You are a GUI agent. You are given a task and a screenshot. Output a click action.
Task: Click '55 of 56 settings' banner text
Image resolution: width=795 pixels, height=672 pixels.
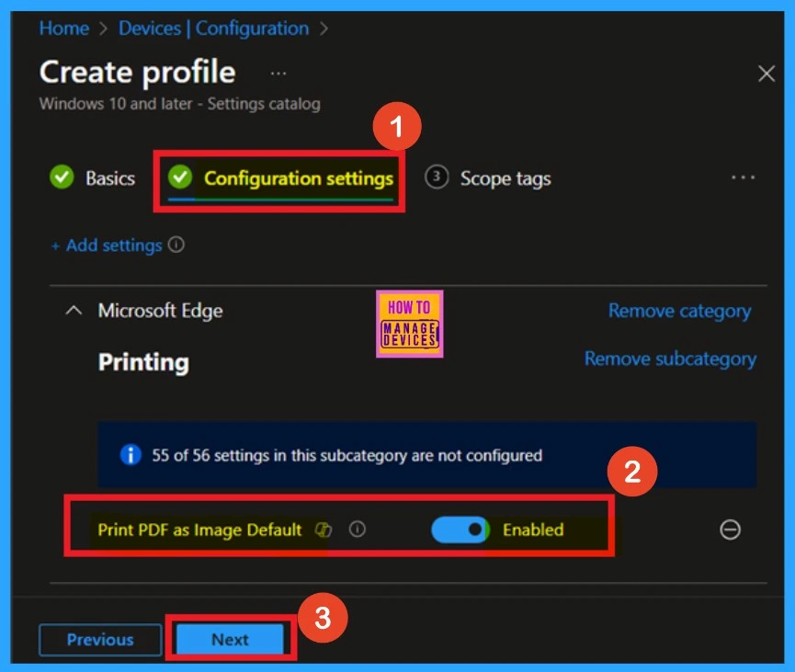346,455
